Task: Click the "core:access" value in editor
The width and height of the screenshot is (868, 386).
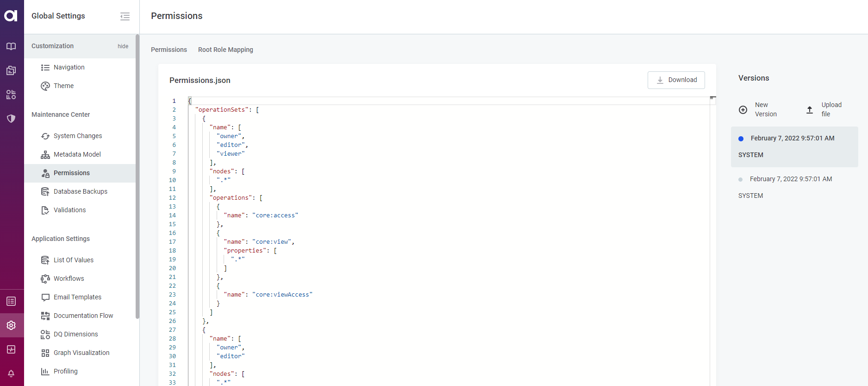Action: (x=275, y=215)
